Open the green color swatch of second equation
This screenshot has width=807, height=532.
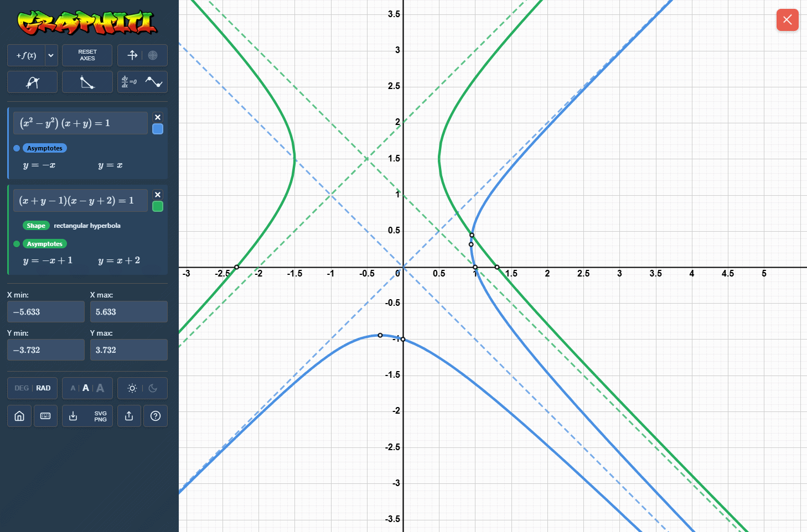158,206
